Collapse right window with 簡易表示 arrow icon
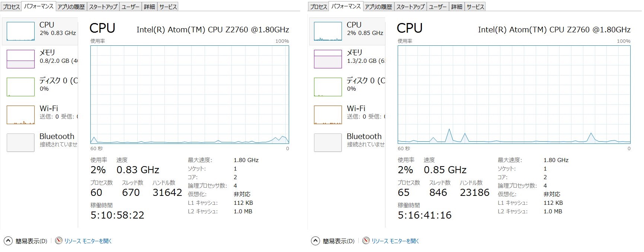The width and height of the screenshot is (644, 252). pos(315,241)
